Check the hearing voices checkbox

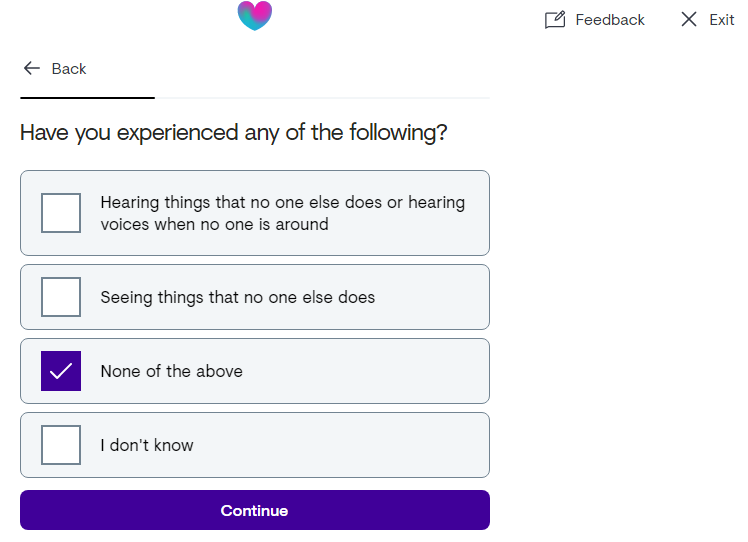click(x=61, y=213)
